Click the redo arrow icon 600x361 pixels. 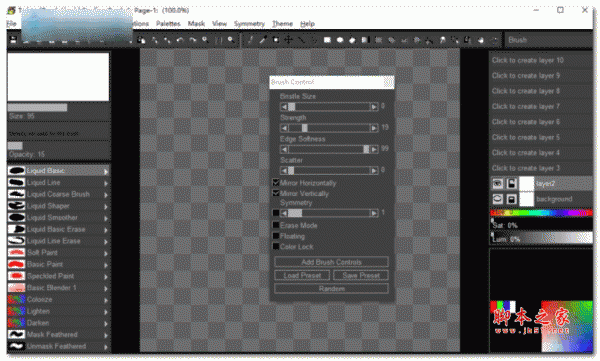192,40
